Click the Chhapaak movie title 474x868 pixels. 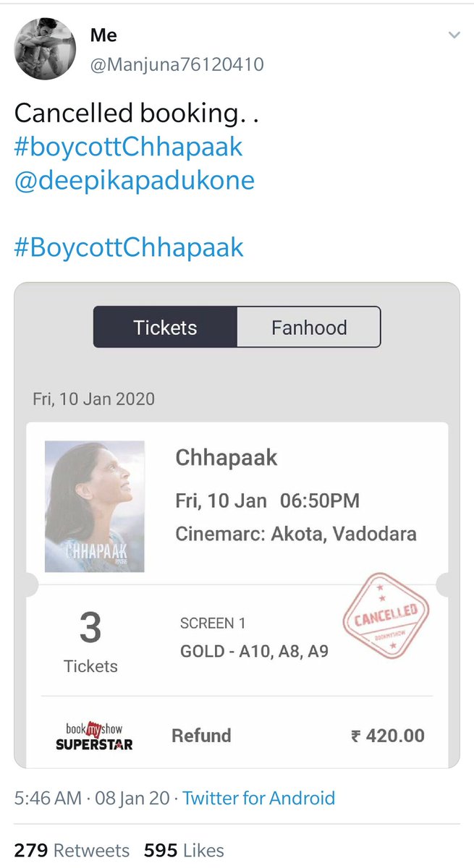(x=227, y=458)
